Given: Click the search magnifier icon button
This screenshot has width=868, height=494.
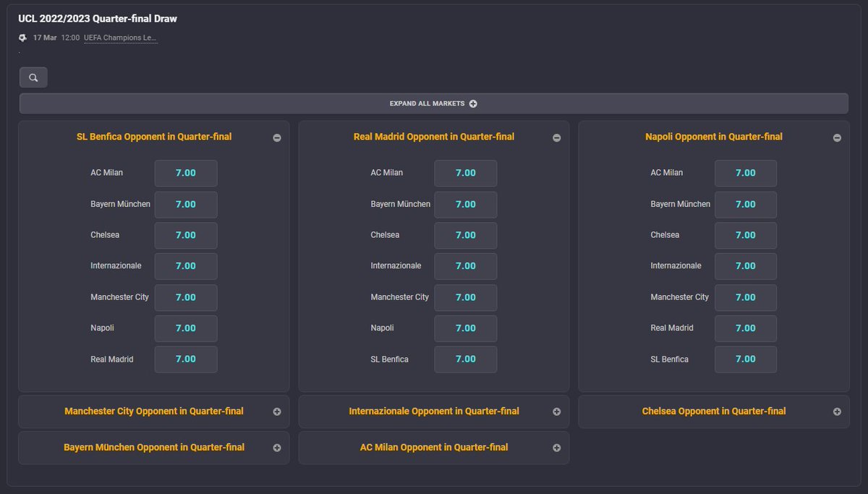Looking at the screenshot, I should [x=33, y=77].
